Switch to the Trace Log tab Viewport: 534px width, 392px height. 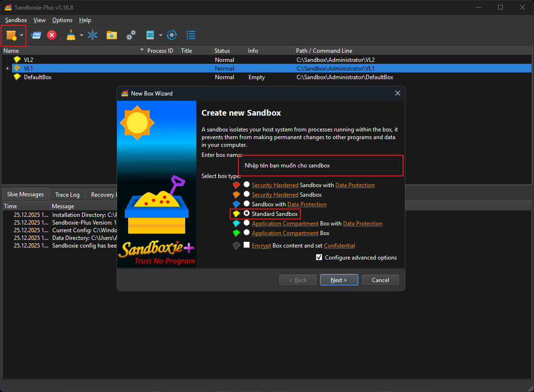click(x=67, y=194)
